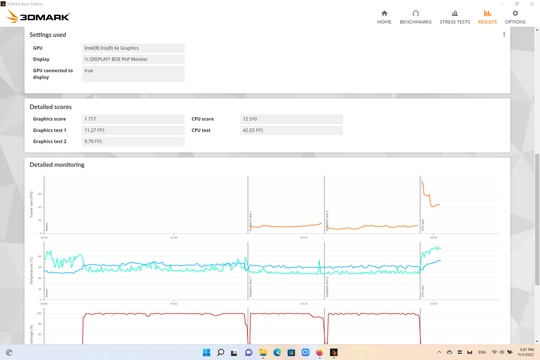Click the CPU score value field
The width and height of the screenshot is (540, 360).
(291, 119)
